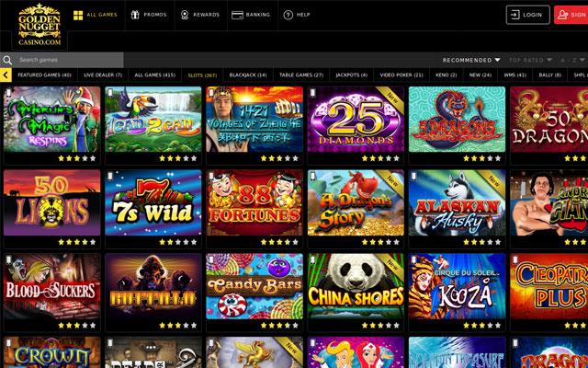Open the Promos menu
The height and width of the screenshot is (368, 588).
149,15
